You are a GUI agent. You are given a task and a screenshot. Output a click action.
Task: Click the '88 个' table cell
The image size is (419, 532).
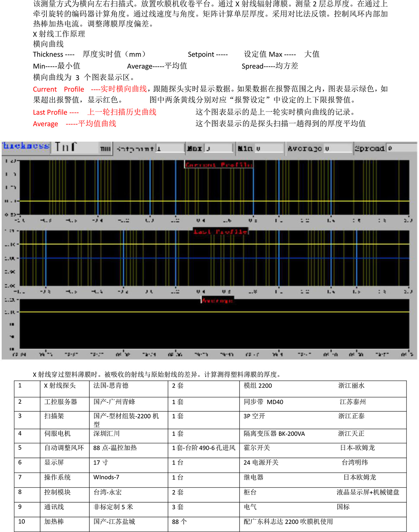point(179,522)
